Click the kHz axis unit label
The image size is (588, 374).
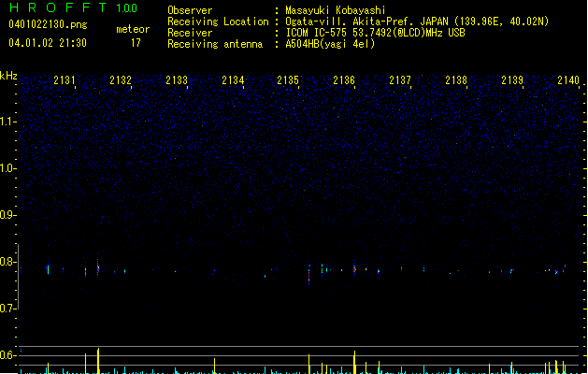point(8,76)
